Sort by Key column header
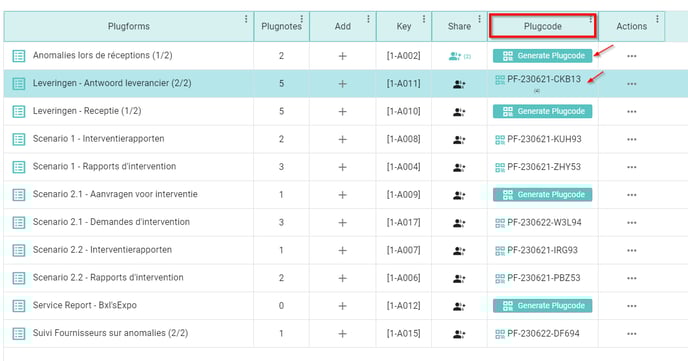This screenshot has height=361, width=688. 404,26
